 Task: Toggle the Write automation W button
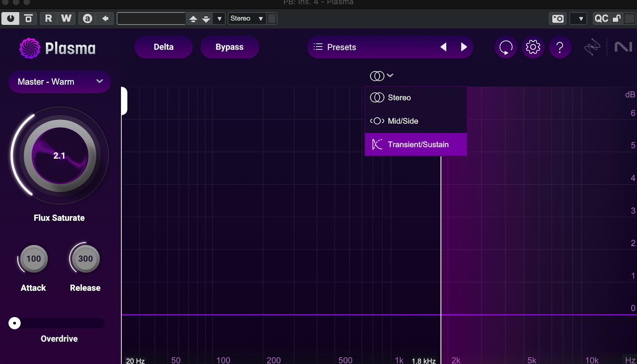click(66, 19)
